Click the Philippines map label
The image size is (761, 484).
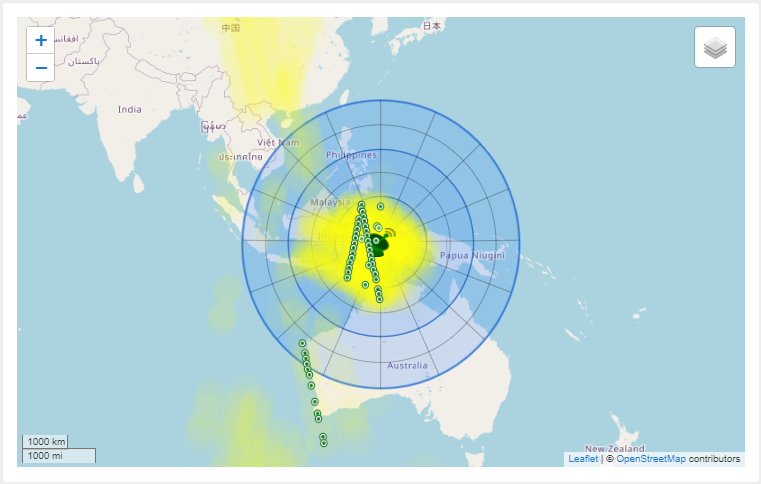[351, 155]
